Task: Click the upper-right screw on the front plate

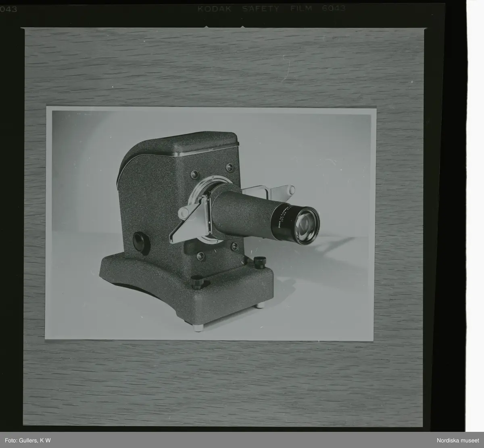Action: [x=229, y=166]
